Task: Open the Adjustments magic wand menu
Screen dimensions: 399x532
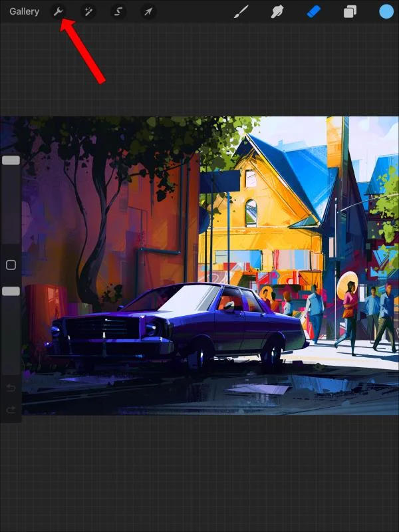Action: pyautogui.click(x=88, y=12)
